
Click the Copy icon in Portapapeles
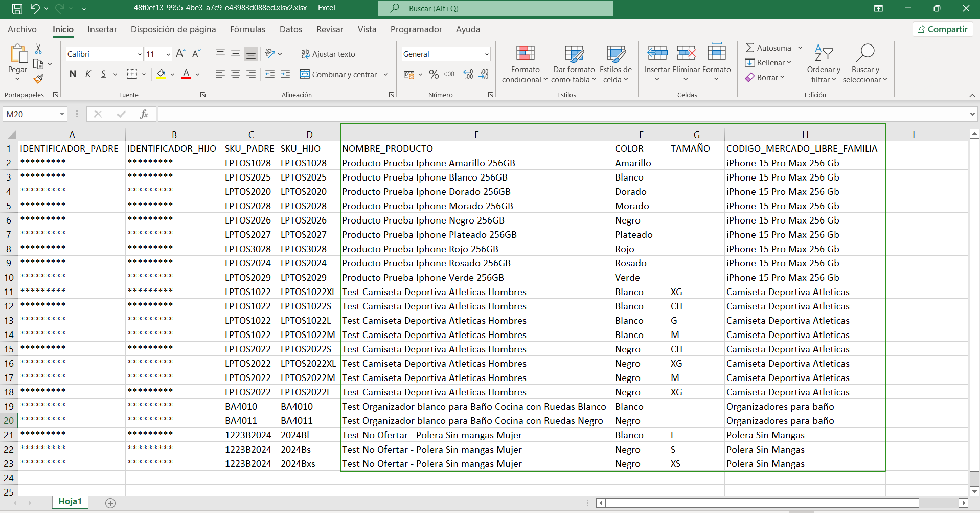click(38, 64)
